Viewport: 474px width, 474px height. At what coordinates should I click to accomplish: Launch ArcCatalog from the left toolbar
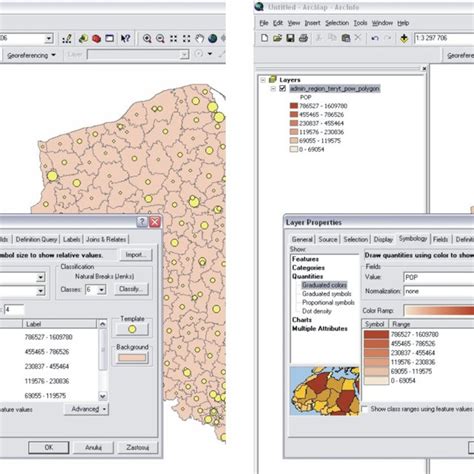click(83, 39)
